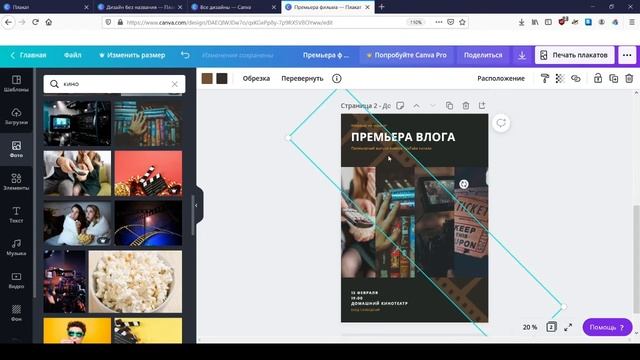Viewport: 640px width, 360px height.
Task: Show image info icon
Action: [x=337, y=78]
